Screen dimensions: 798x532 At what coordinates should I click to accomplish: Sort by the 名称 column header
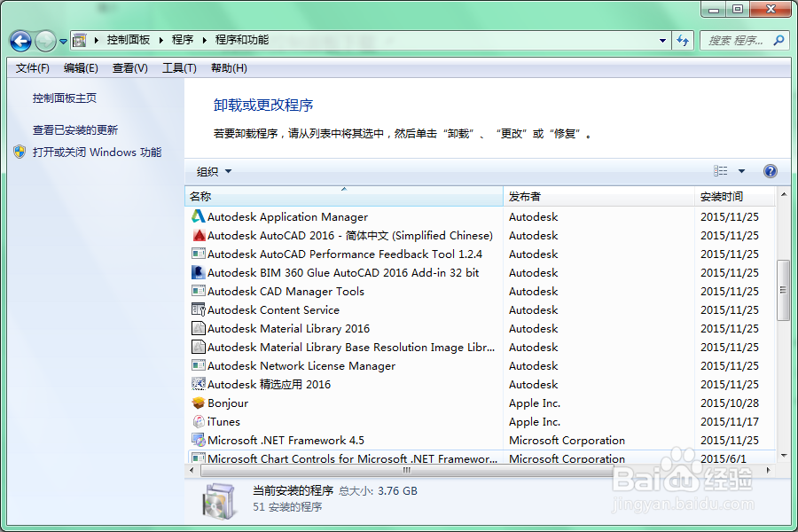[x=344, y=197]
